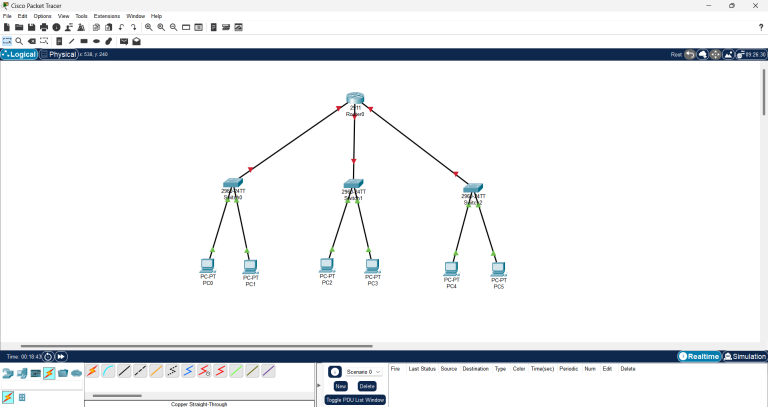Open the Extensions menu

[107, 16]
